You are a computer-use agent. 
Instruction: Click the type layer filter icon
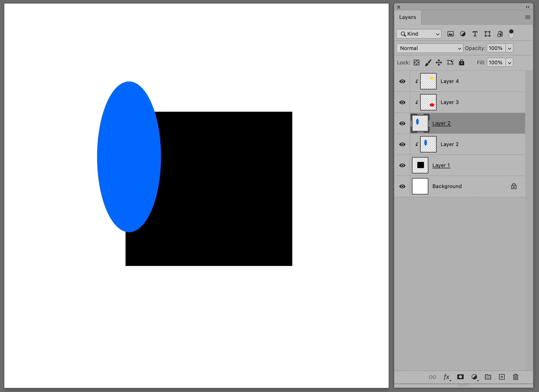475,34
